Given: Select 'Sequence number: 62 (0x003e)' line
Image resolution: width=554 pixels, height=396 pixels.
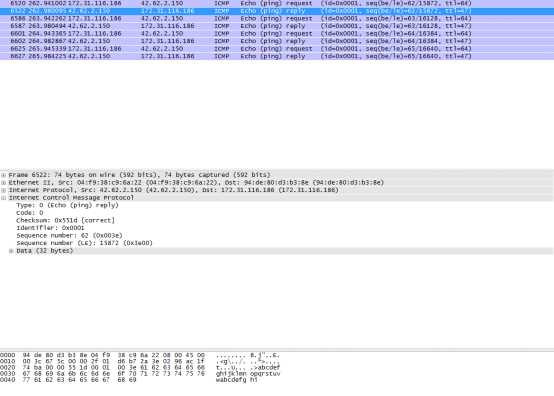Looking at the screenshot, I should point(69,236).
